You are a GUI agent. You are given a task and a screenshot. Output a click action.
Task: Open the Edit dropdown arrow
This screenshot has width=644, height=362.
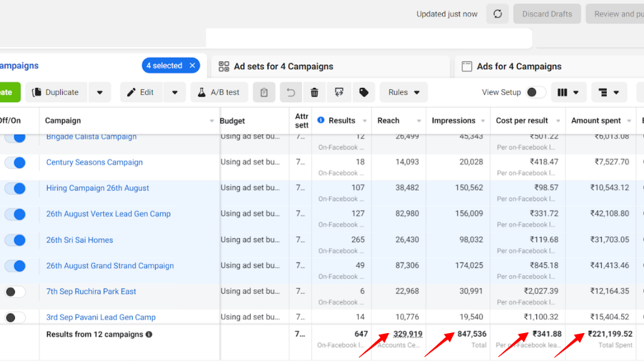175,92
